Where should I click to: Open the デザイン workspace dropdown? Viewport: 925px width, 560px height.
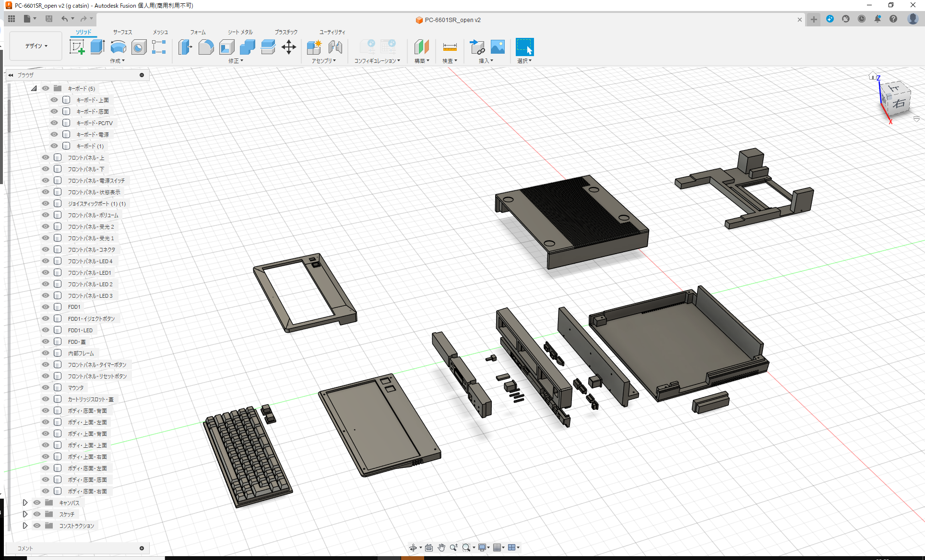tap(35, 46)
